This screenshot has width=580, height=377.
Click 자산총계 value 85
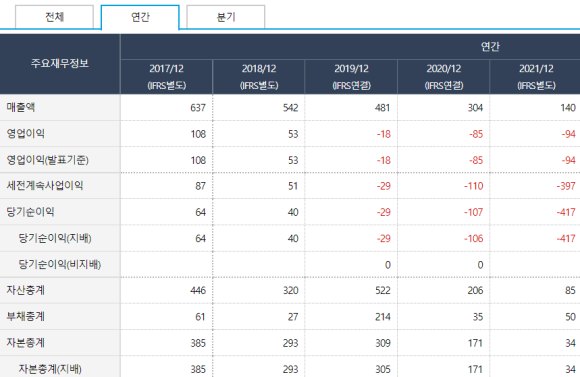click(570, 290)
